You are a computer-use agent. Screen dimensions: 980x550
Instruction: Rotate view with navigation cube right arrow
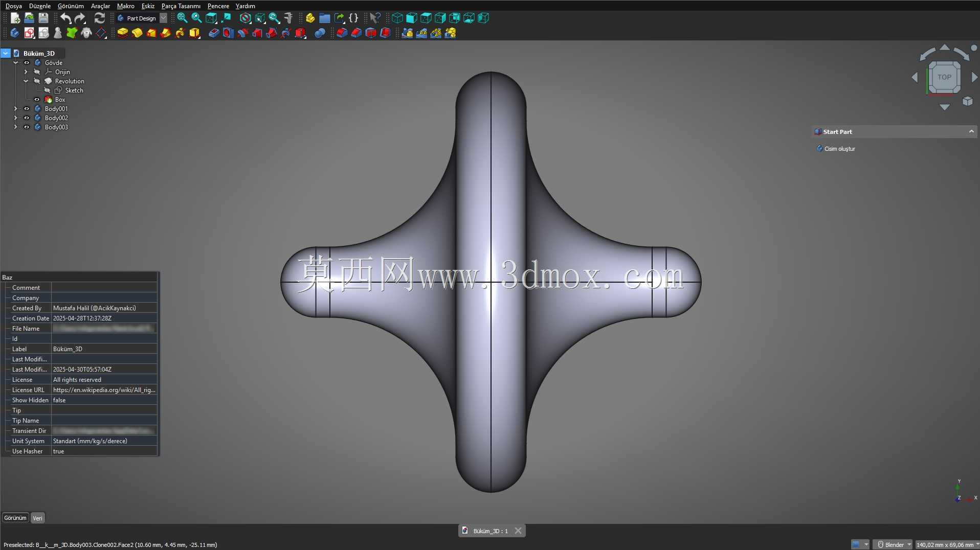(974, 77)
